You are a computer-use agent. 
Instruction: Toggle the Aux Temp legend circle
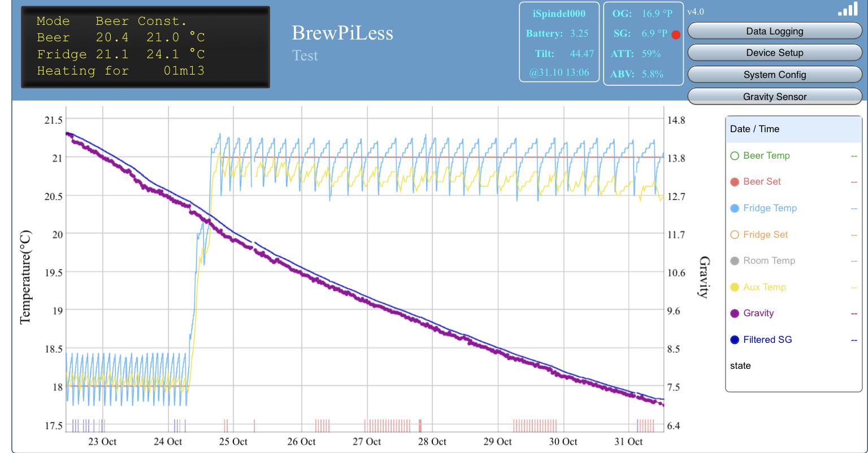(735, 288)
